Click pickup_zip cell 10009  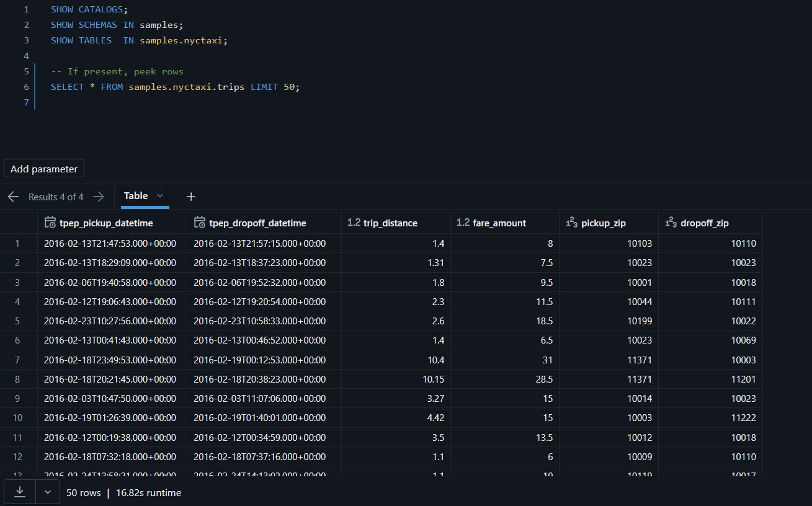tap(609, 456)
